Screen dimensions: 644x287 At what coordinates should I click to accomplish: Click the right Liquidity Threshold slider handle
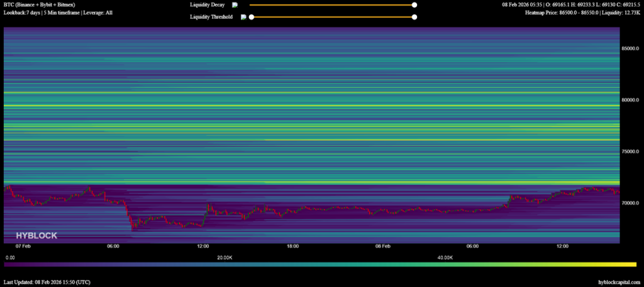coord(414,17)
